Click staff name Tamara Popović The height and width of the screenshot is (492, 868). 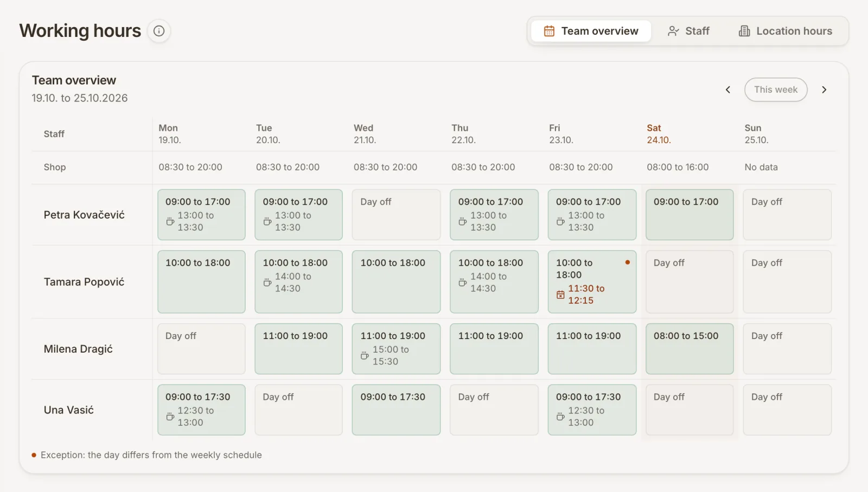(x=84, y=282)
